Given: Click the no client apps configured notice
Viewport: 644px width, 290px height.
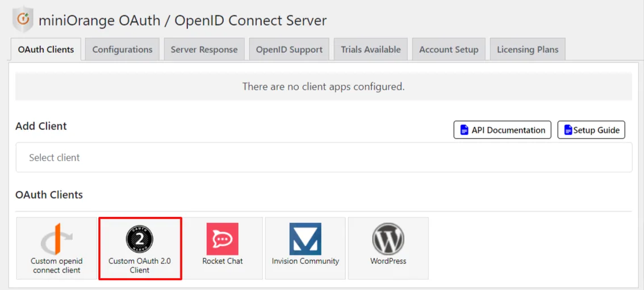Looking at the screenshot, I should pyautogui.click(x=324, y=87).
